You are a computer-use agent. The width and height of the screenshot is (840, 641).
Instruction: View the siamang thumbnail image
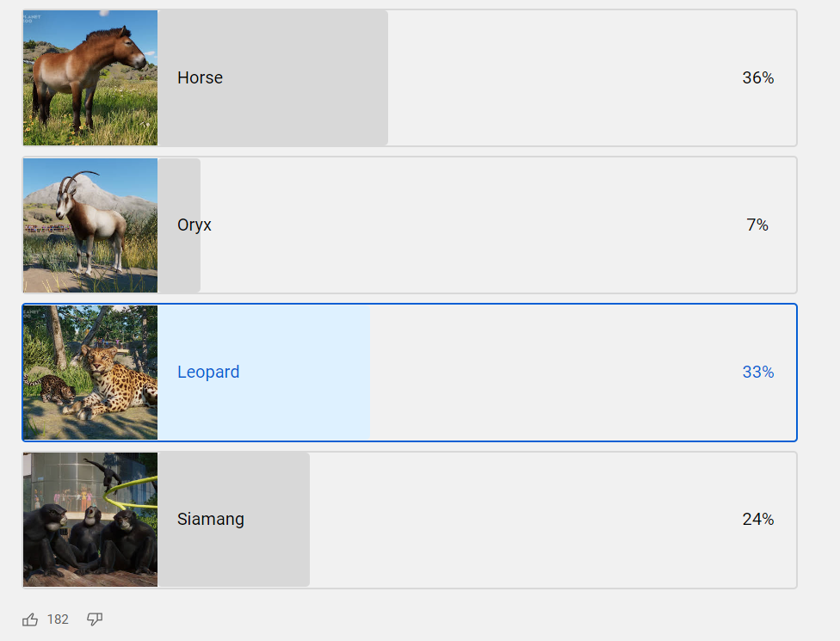[x=90, y=520]
